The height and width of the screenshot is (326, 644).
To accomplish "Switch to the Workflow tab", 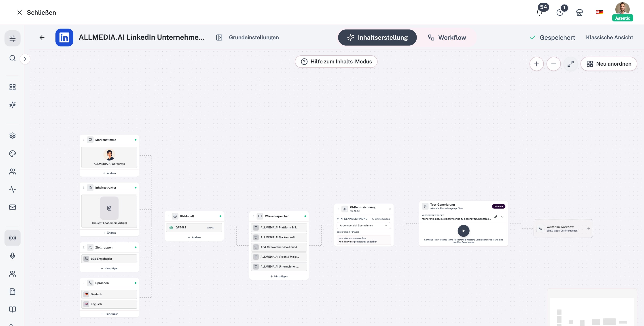I will click(x=447, y=38).
